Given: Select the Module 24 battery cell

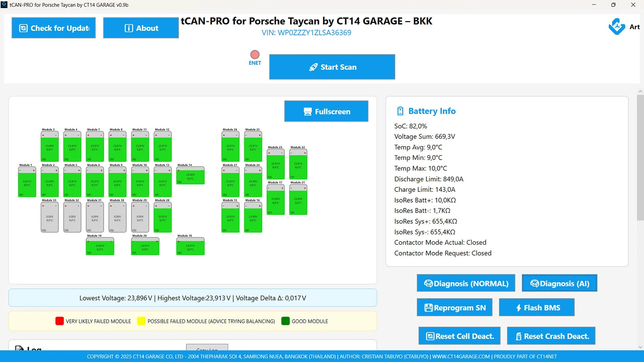Looking at the screenshot, I should point(253,182).
